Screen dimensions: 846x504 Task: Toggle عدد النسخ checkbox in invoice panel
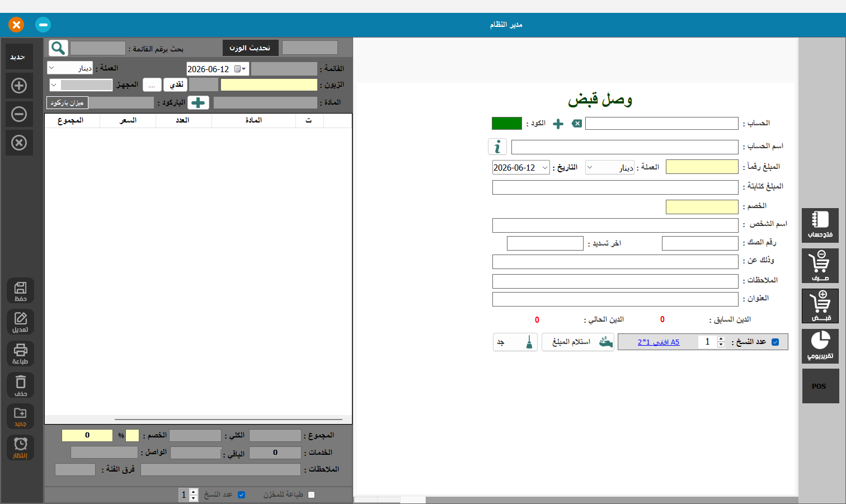pyautogui.click(x=242, y=494)
